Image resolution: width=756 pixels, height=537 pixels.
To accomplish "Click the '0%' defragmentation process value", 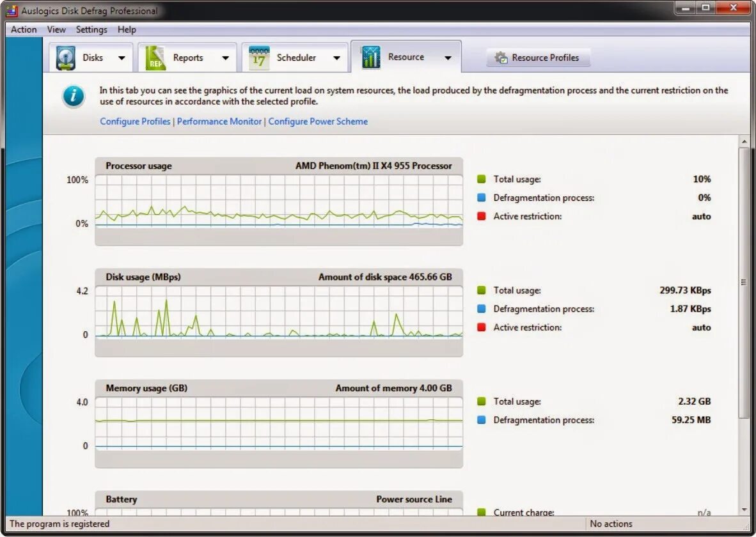I will [x=704, y=198].
